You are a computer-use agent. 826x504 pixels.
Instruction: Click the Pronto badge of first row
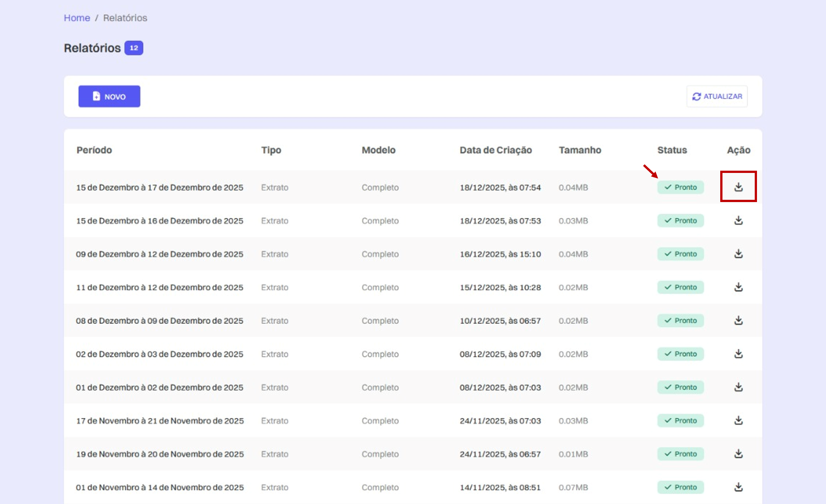tap(680, 187)
